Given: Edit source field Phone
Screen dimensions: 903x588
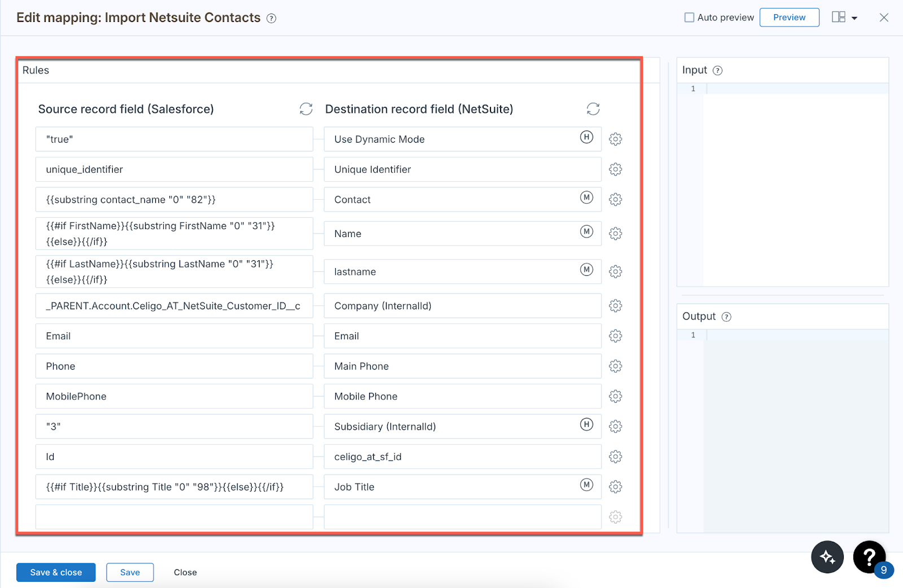Looking at the screenshot, I should [174, 366].
